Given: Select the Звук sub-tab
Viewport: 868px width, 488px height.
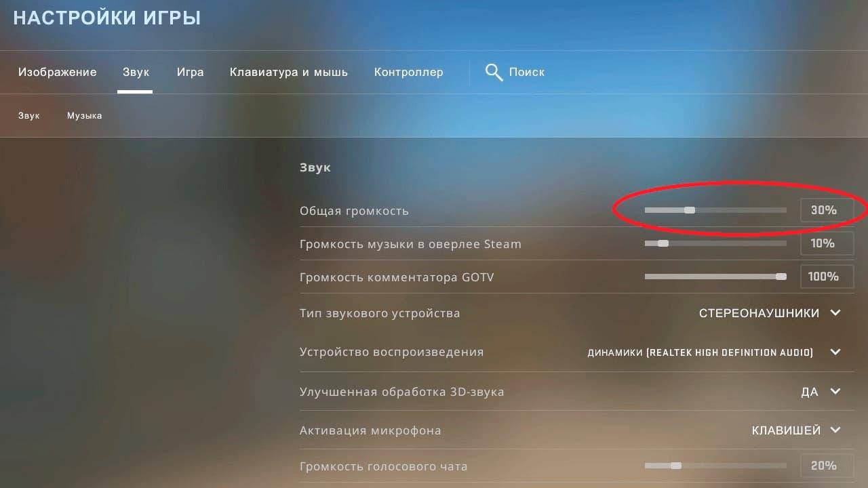Looking at the screenshot, I should [x=29, y=116].
